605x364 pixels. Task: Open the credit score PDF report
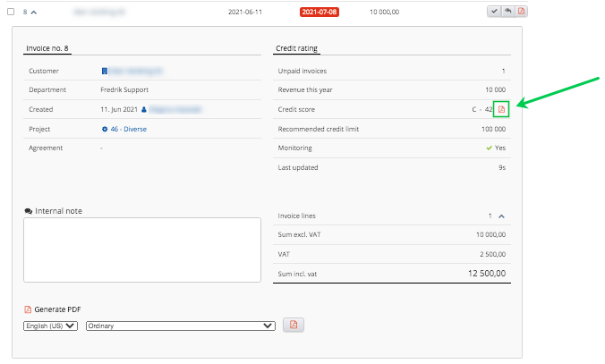[501, 109]
